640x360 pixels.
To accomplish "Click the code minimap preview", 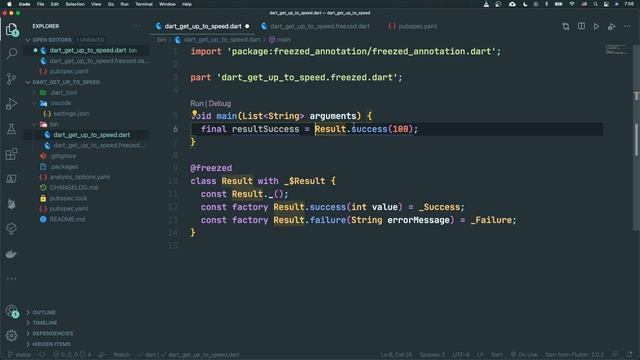I will tap(616, 50).
